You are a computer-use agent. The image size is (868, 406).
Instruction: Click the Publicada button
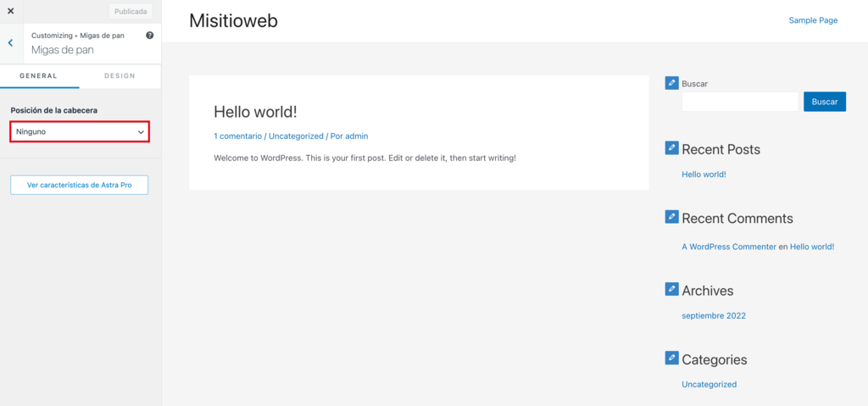[131, 11]
